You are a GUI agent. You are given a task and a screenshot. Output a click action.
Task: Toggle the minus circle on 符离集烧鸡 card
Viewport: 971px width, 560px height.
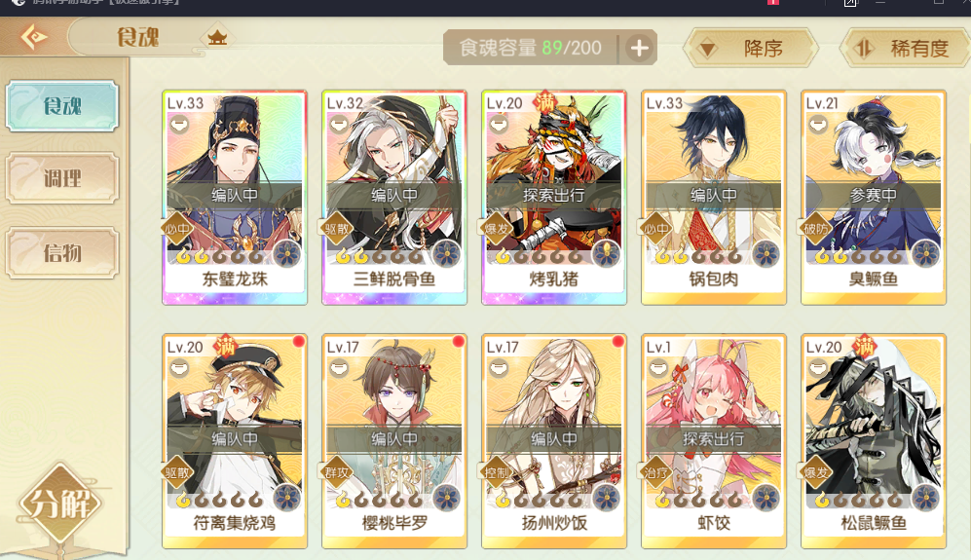(x=179, y=368)
